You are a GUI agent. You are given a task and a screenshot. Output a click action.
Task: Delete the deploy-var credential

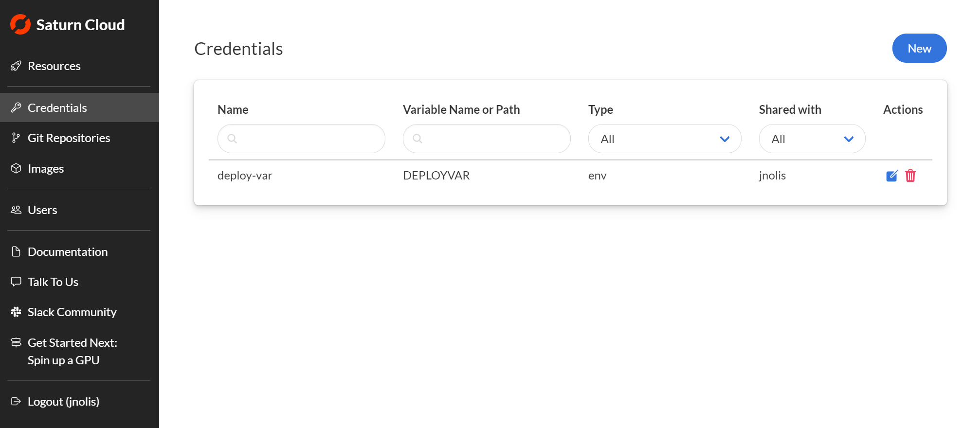[x=910, y=176]
